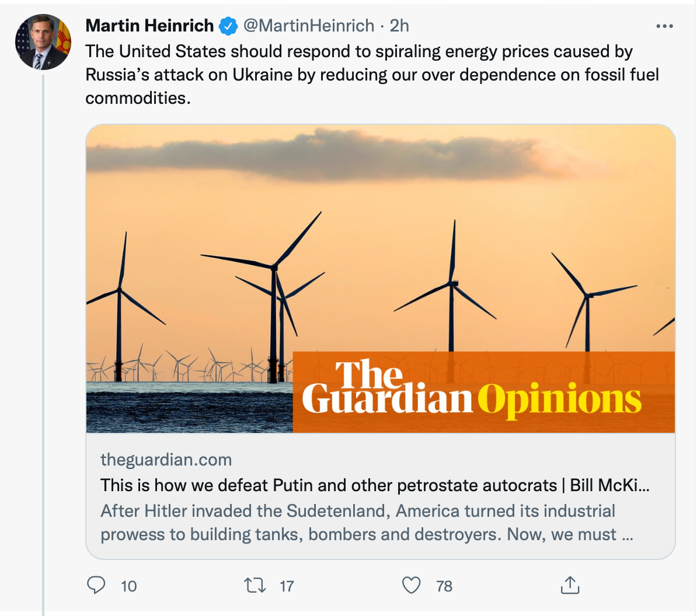Click the like count 78
Viewport: 697px width, 616px height.
coord(444,586)
